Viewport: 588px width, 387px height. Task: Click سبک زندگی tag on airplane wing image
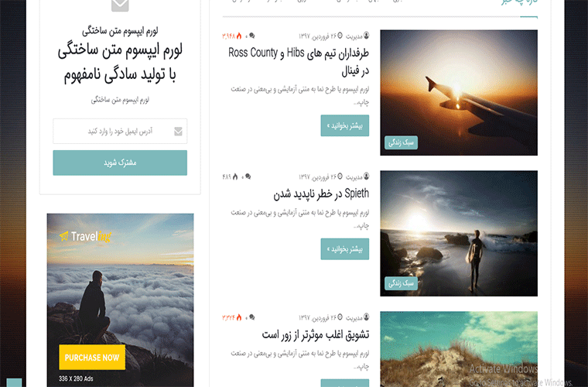point(401,142)
